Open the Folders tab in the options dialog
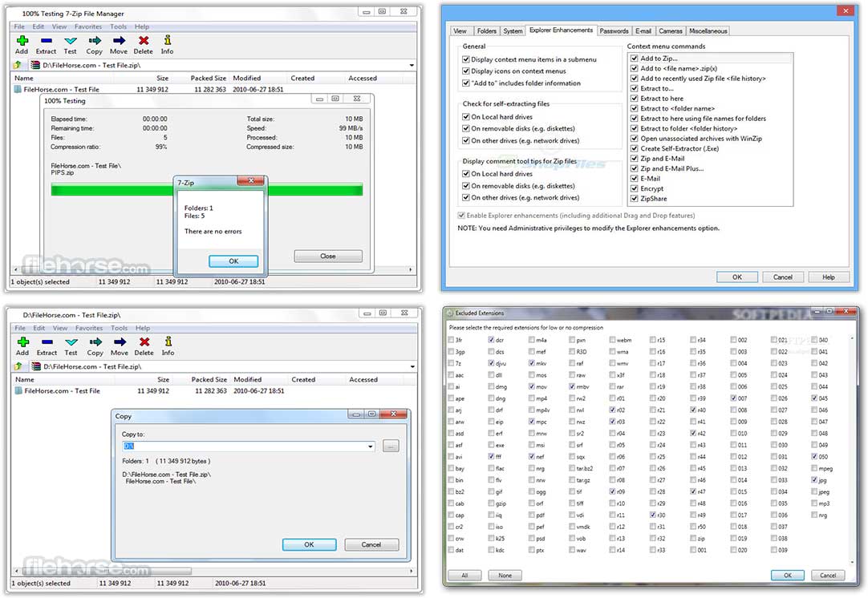 click(487, 31)
